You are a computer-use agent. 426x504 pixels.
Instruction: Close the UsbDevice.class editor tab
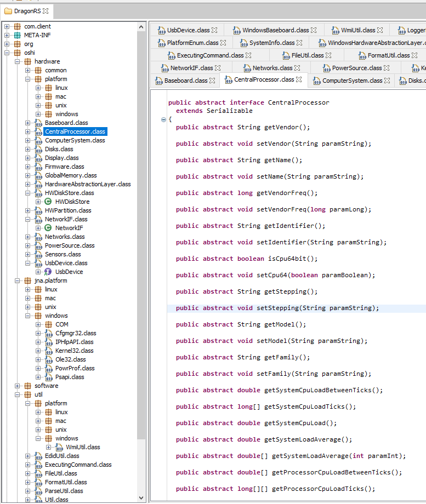pyautogui.click(x=214, y=30)
